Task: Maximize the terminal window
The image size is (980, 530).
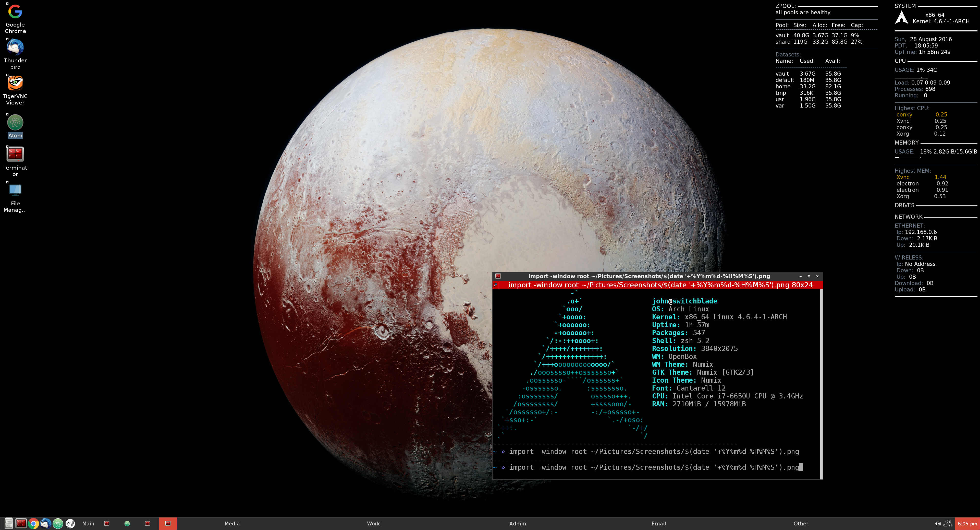Action: [x=809, y=276]
